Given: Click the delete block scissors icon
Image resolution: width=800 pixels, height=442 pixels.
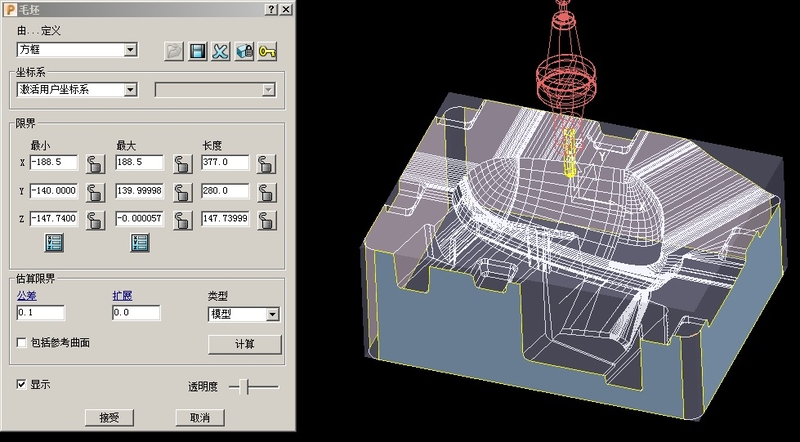Looking at the screenshot, I should (x=220, y=52).
